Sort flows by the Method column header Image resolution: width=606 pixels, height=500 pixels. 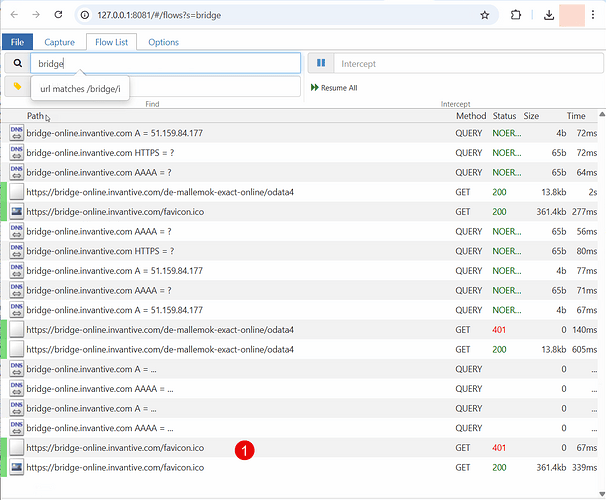click(x=471, y=116)
